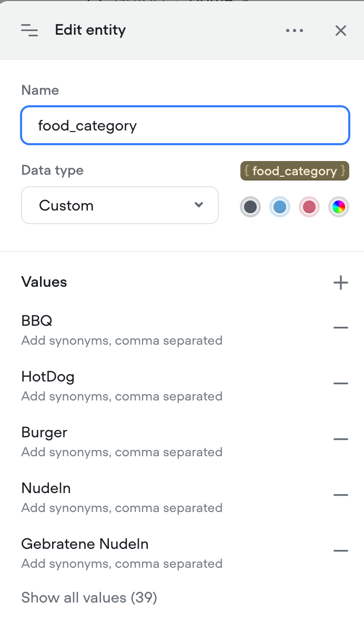Image resolution: width=364 pixels, height=622 pixels.
Task: Open the panel list icon beside Edit entity
Action: tap(30, 30)
